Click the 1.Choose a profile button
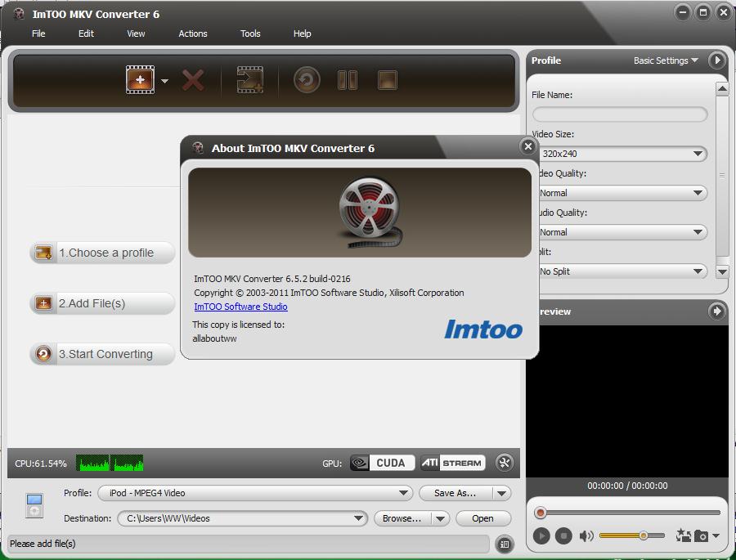The image size is (736, 560). 102,253
